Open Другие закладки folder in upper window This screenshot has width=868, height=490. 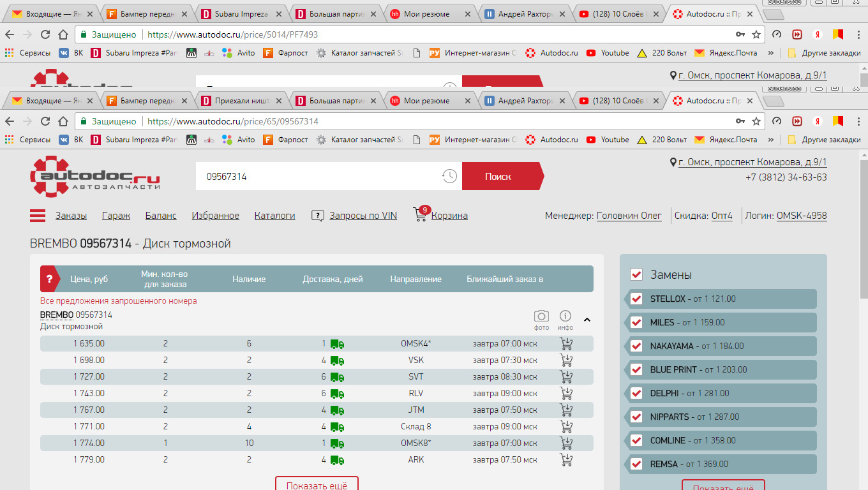point(824,53)
